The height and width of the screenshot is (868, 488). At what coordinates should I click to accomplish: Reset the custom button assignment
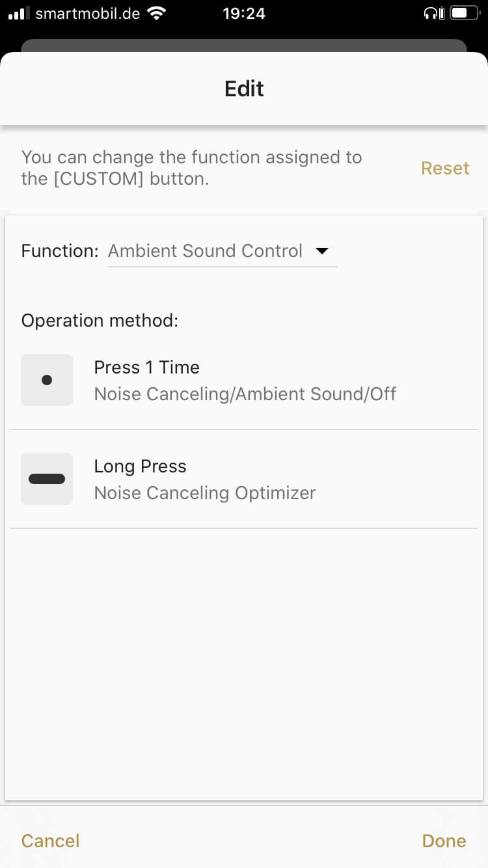445,168
